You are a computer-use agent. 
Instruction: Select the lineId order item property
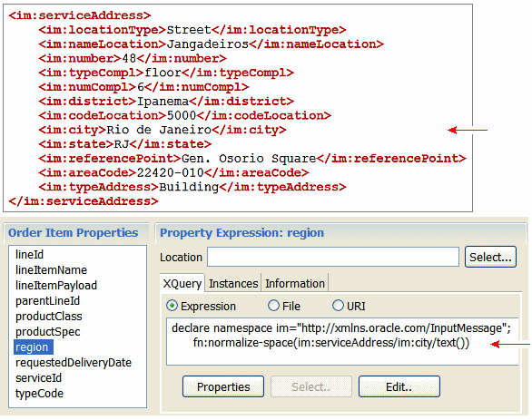tap(30, 255)
